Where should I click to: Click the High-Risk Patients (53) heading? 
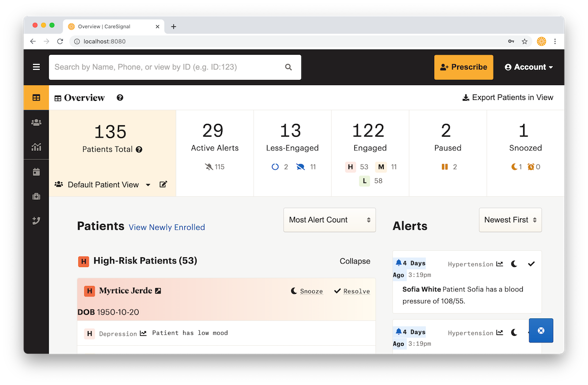pos(145,261)
